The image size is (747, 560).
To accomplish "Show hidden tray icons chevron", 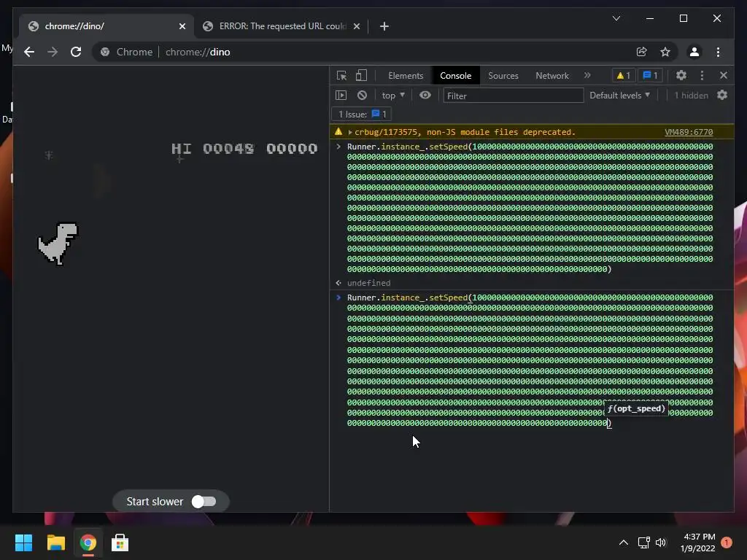I will point(623,542).
